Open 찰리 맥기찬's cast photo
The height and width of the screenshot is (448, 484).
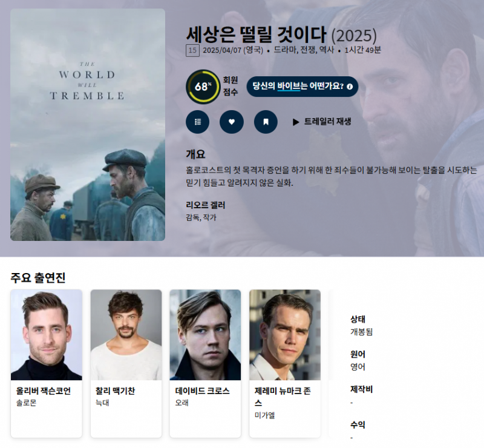click(126, 335)
